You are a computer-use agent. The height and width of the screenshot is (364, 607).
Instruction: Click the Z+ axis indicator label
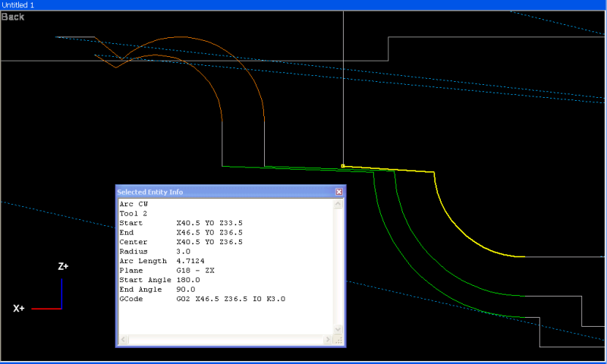pos(63,266)
